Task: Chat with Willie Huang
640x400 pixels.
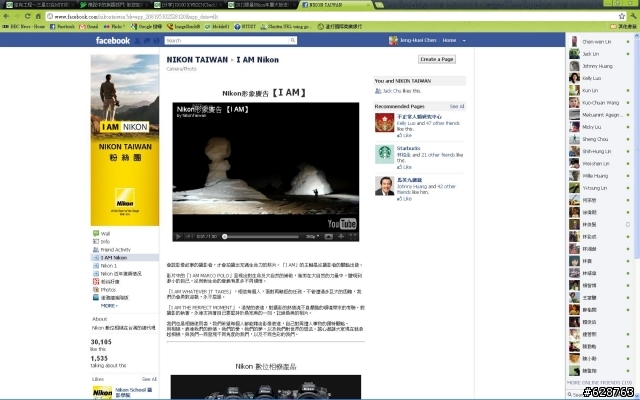Action: [600, 176]
